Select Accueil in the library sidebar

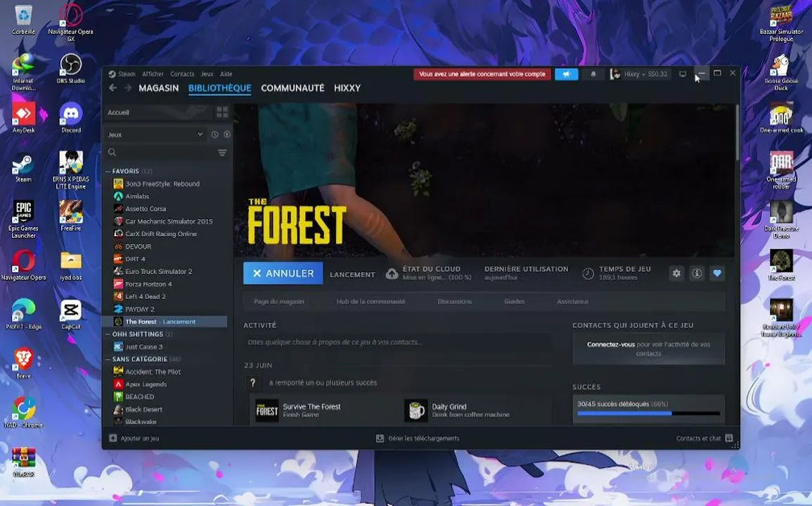158,112
